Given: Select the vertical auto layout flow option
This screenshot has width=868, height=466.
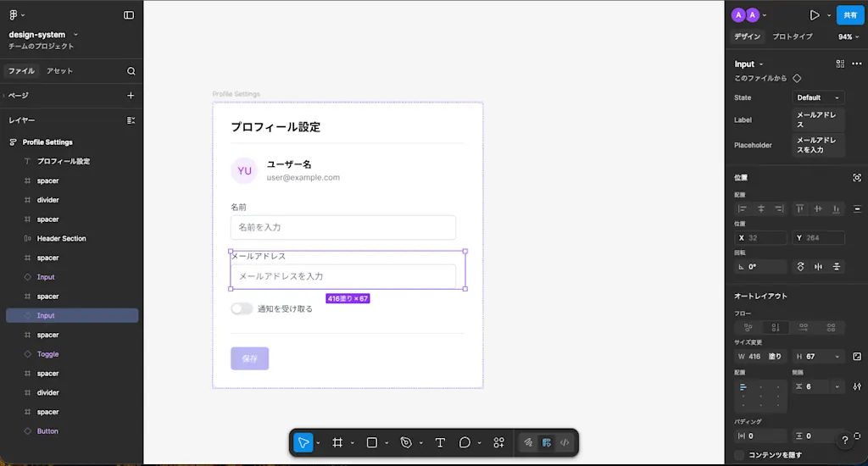Looking at the screenshot, I should pyautogui.click(x=776, y=328).
